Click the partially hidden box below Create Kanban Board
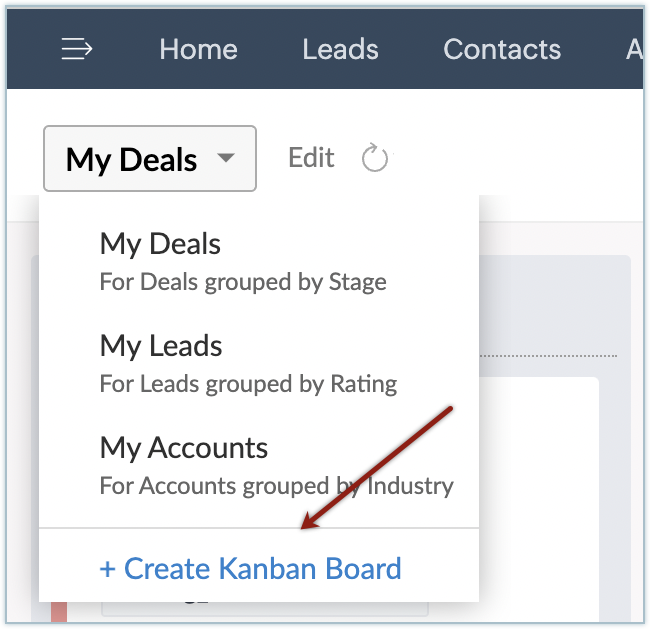Viewport: 650px width, 629px height. coord(265,608)
